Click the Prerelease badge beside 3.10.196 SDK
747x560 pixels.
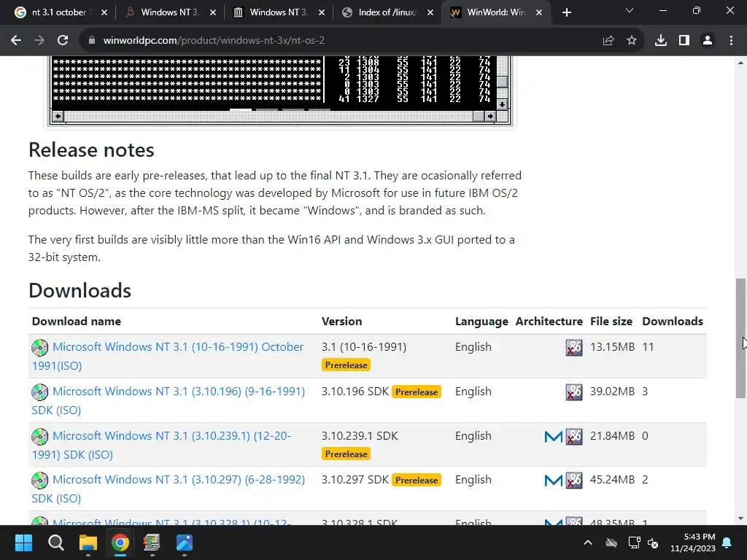[417, 392]
